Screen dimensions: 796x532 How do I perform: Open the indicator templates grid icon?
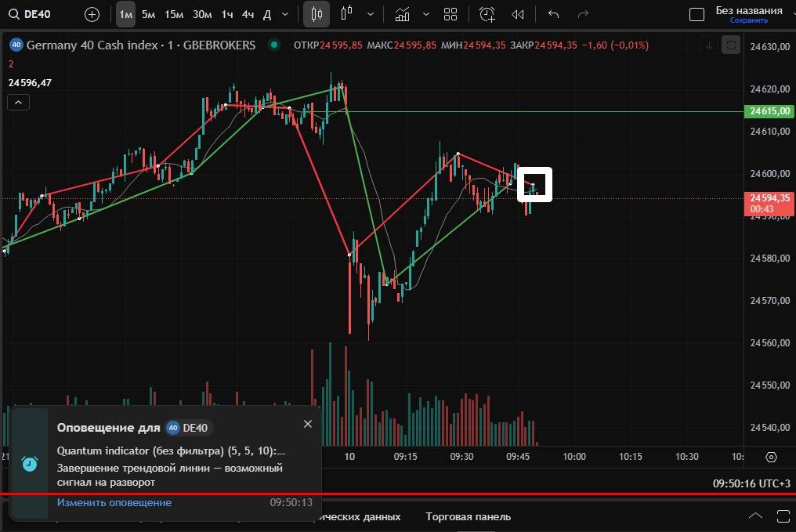tap(450, 14)
